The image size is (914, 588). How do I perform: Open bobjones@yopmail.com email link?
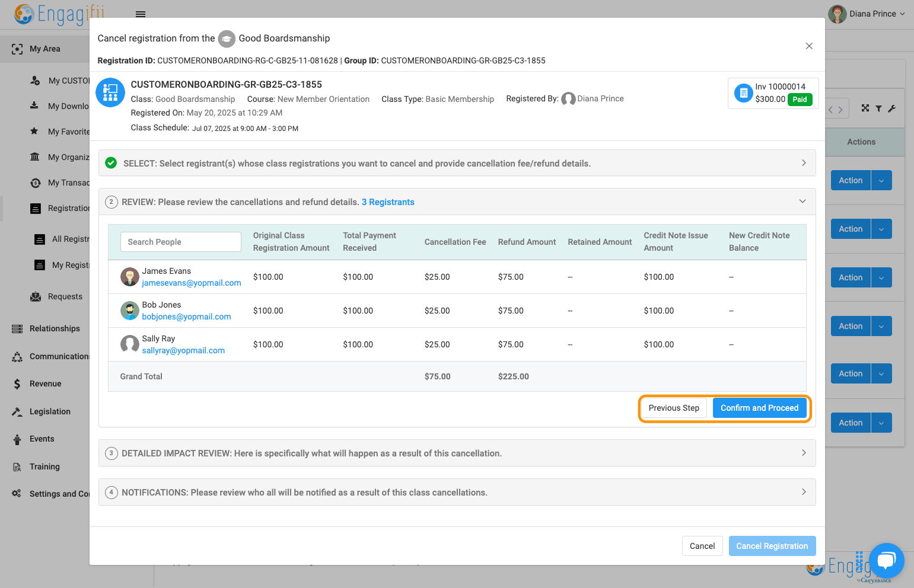point(186,317)
